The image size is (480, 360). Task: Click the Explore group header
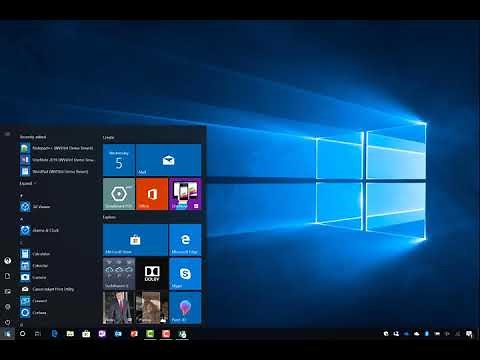109,217
